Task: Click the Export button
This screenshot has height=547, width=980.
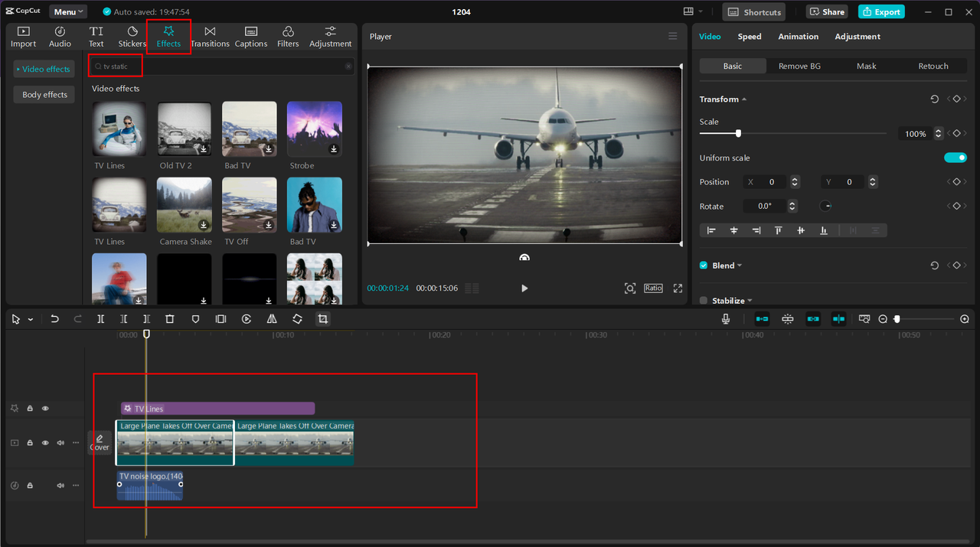Action: click(881, 11)
